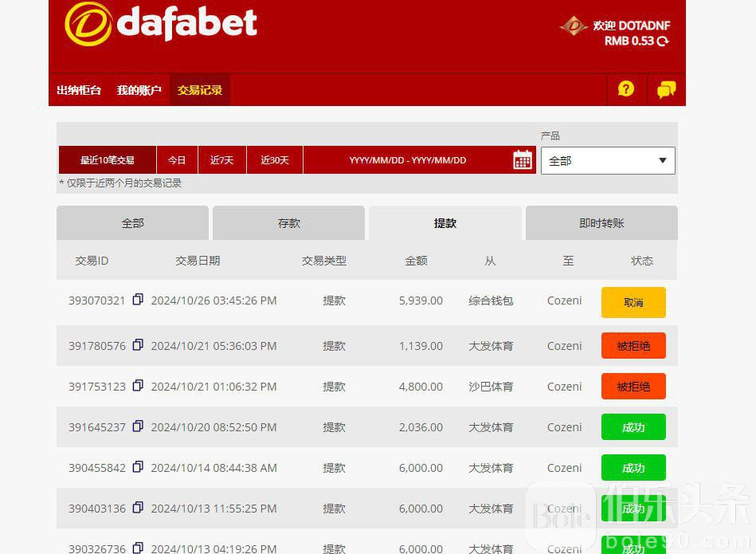Image resolution: width=756 pixels, height=554 pixels.
Task: Click the Dafabet logo
Action: [x=161, y=24]
